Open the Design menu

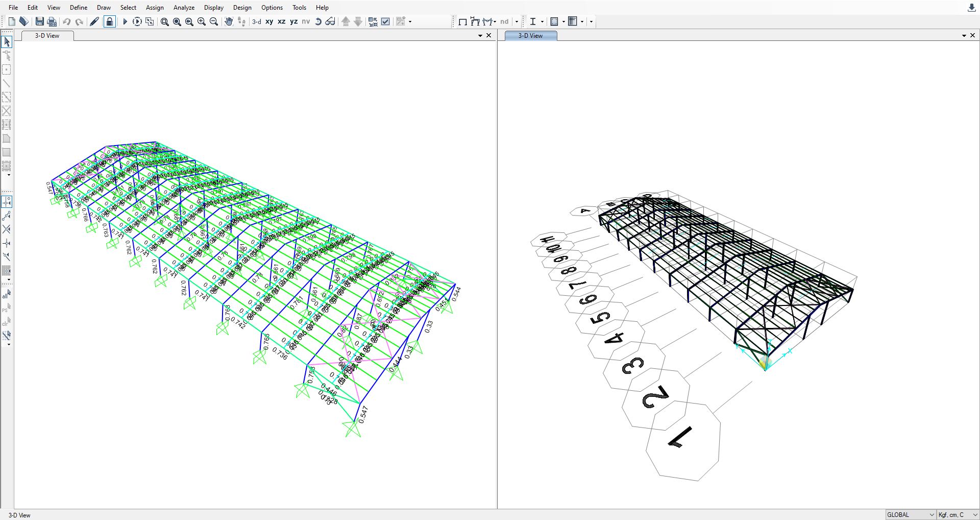(x=242, y=7)
